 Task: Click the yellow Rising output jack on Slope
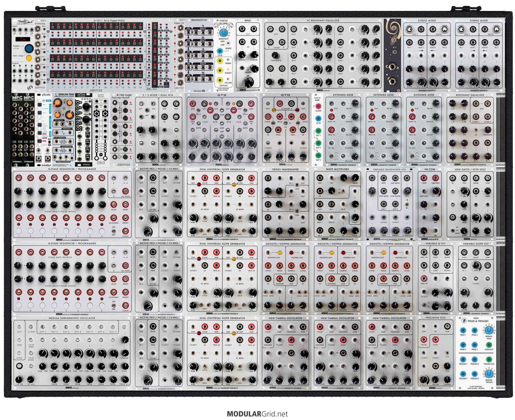coord(220,61)
